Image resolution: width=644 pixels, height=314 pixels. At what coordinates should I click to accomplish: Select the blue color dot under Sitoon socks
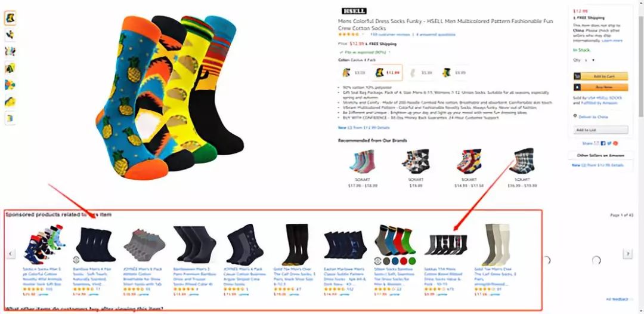coord(395,260)
